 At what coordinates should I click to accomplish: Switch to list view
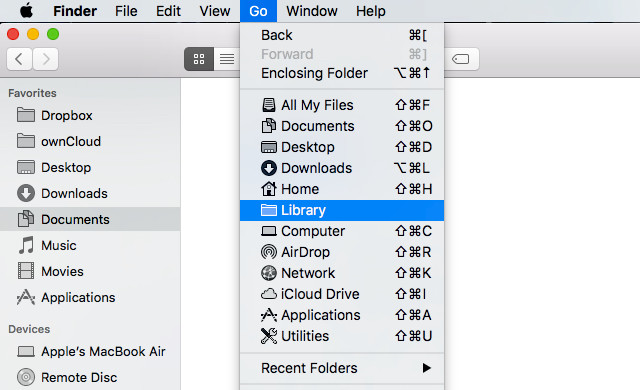(x=227, y=59)
